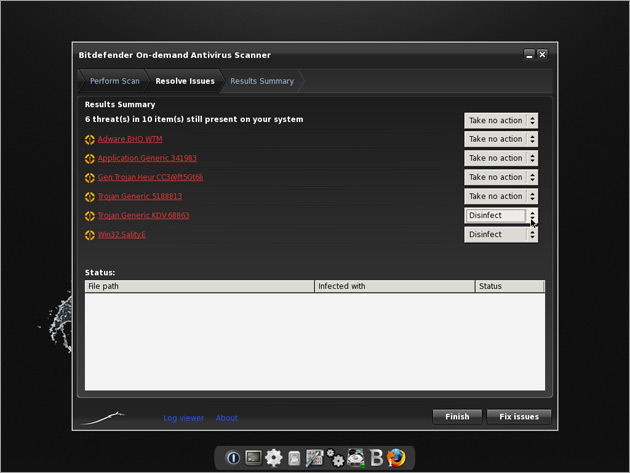Click the threat icon beside Trojan.Generic.KDV.68863

(90, 216)
